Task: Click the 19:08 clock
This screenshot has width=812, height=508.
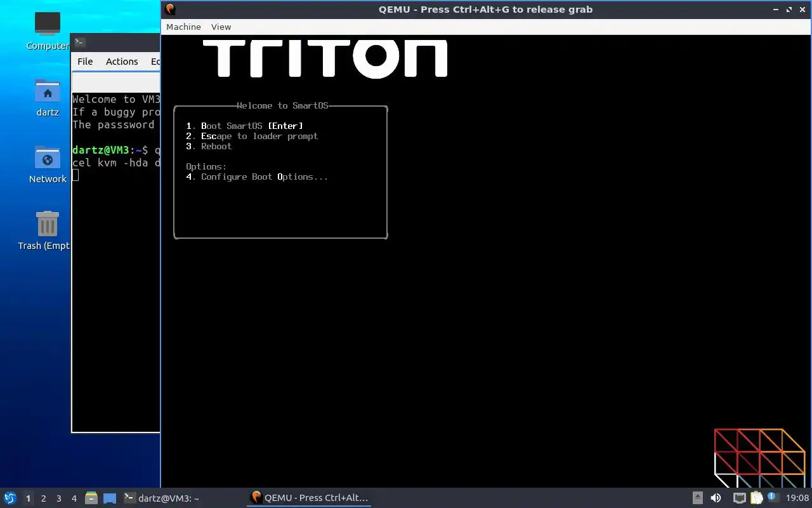Action: [x=797, y=498]
